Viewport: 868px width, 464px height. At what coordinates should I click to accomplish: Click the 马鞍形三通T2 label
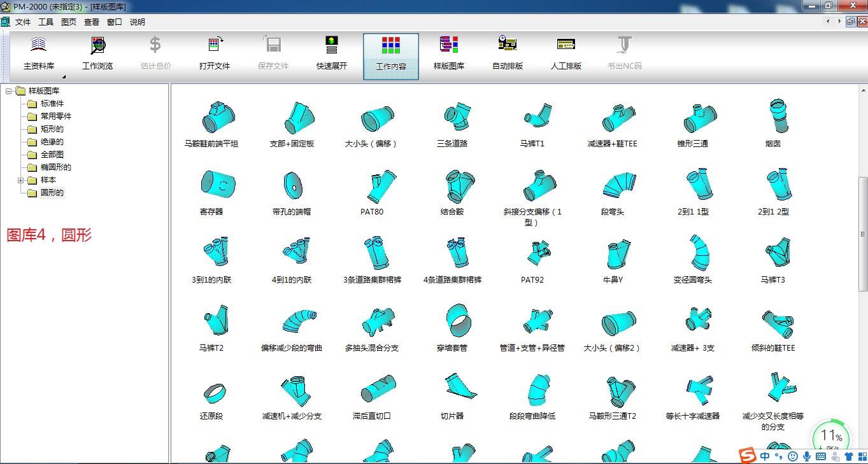[612, 416]
